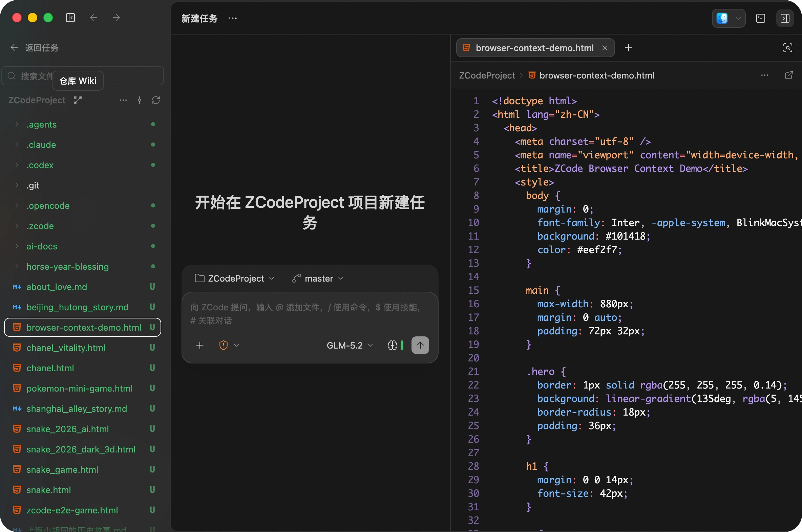Close the browser-context-demo.html tab
The height and width of the screenshot is (532, 802).
point(605,48)
